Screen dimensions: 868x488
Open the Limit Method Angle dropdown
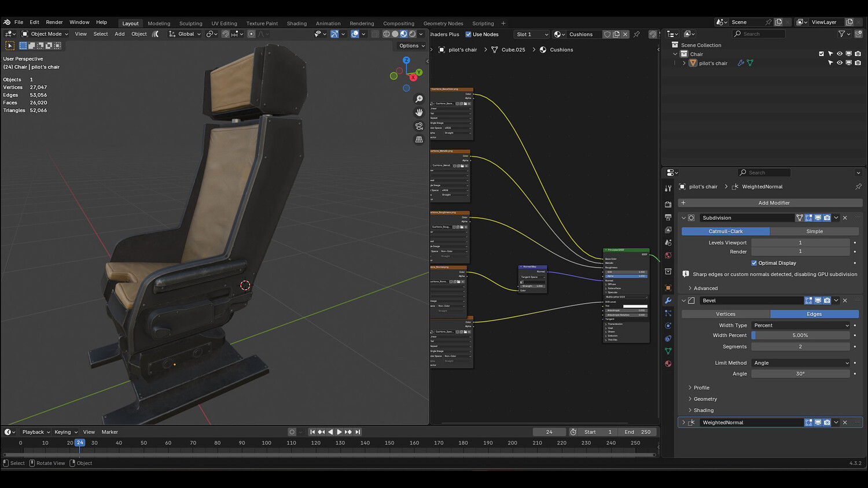pyautogui.click(x=800, y=363)
